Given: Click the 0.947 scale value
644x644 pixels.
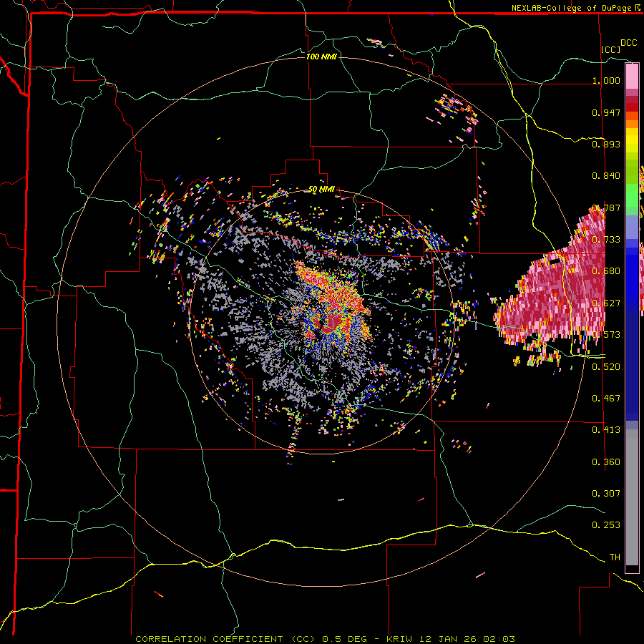Looking at the screenshot, I should [606, 112].
